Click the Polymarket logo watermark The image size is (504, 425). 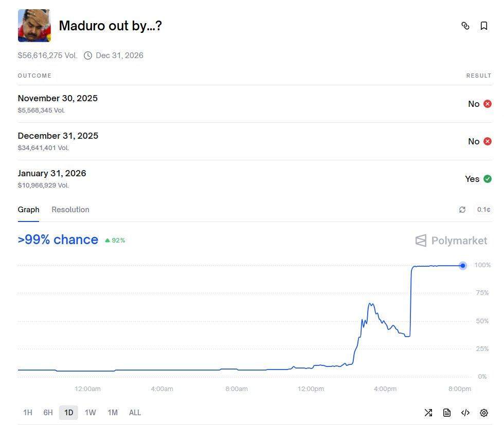click(451, 241)
